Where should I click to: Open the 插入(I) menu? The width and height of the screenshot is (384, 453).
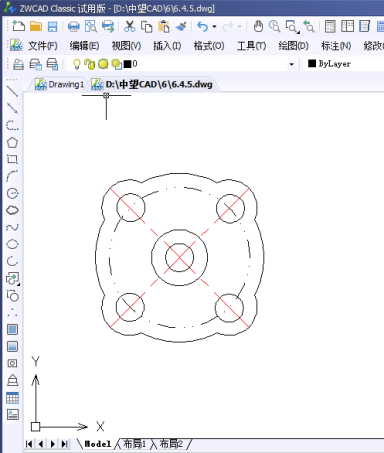tap(167, 46)
